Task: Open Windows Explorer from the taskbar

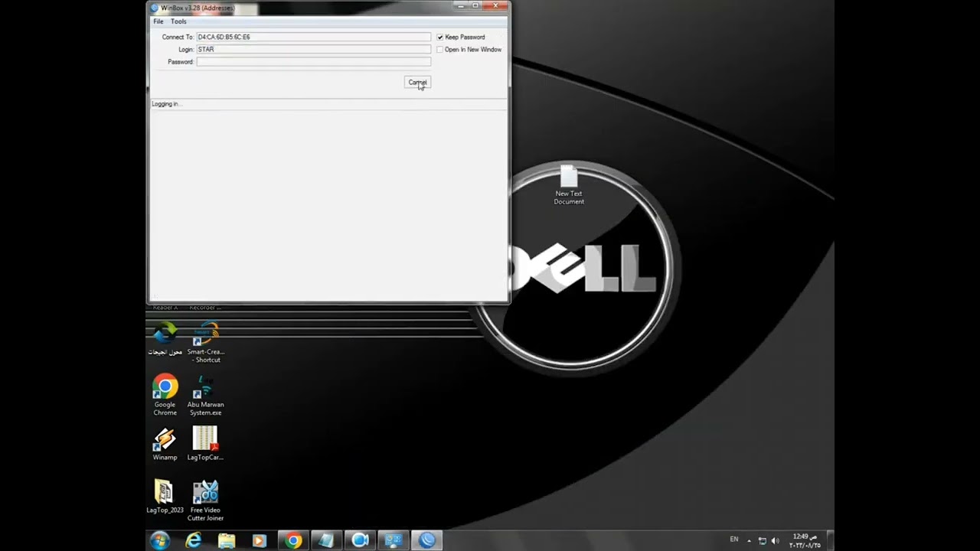Action: [227, 540]
